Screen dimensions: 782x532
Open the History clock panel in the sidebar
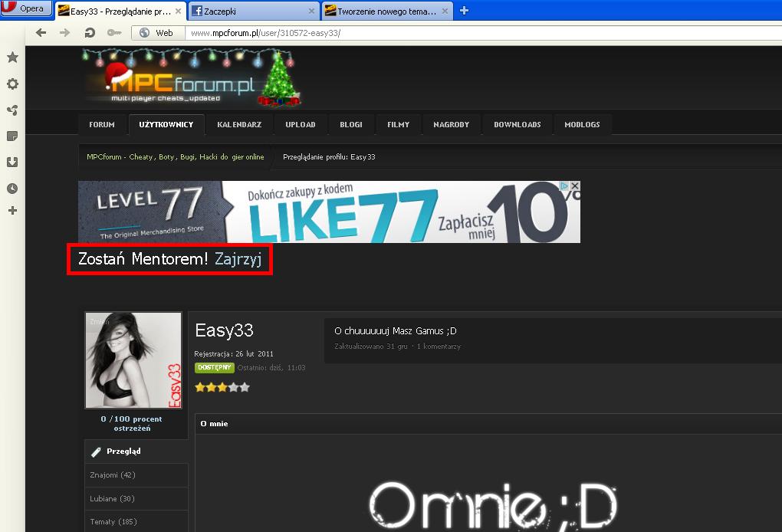(12, 189)
